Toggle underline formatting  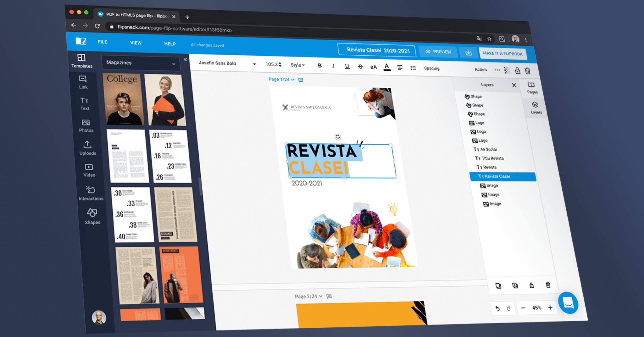click(347, 66)
